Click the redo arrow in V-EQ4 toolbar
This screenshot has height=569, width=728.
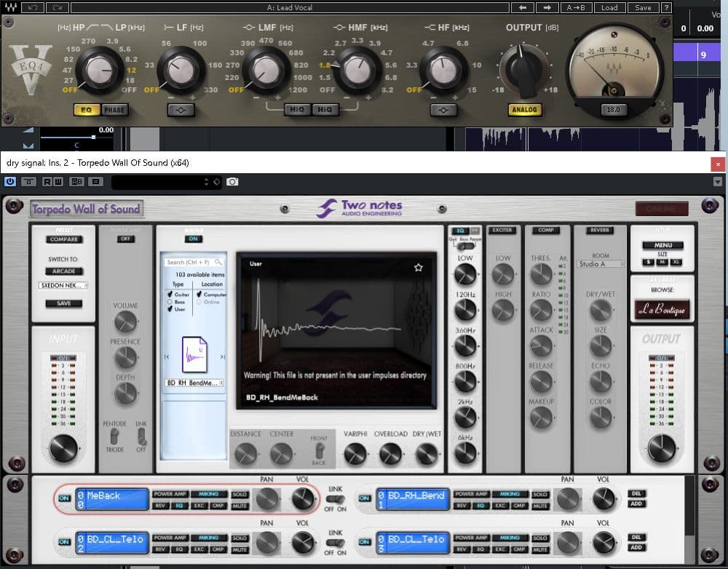(x=58, y=7)
